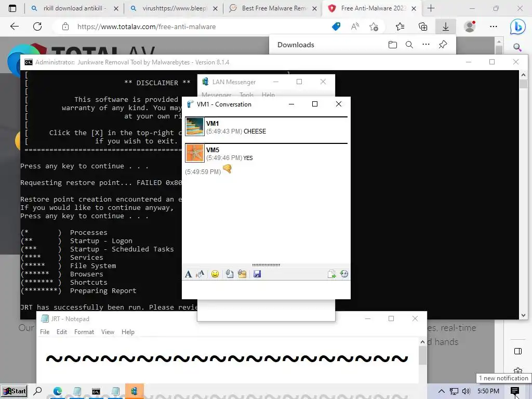This screenshot has height=399, width=532.
Task: Open File menu in JRT Notepad
Action: tap(45, 332)
